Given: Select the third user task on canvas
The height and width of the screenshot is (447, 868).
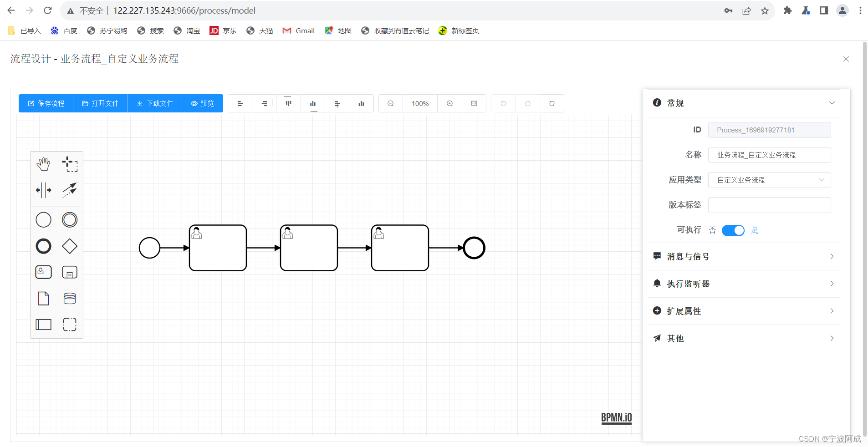Looking at the screenshot, I should point(400,248).
